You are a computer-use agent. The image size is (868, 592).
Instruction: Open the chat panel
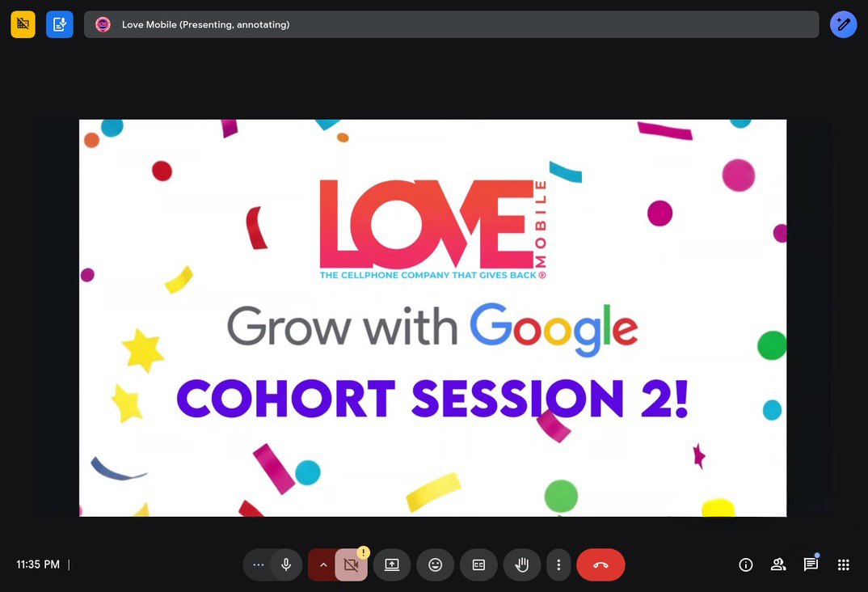coord(811,565)
